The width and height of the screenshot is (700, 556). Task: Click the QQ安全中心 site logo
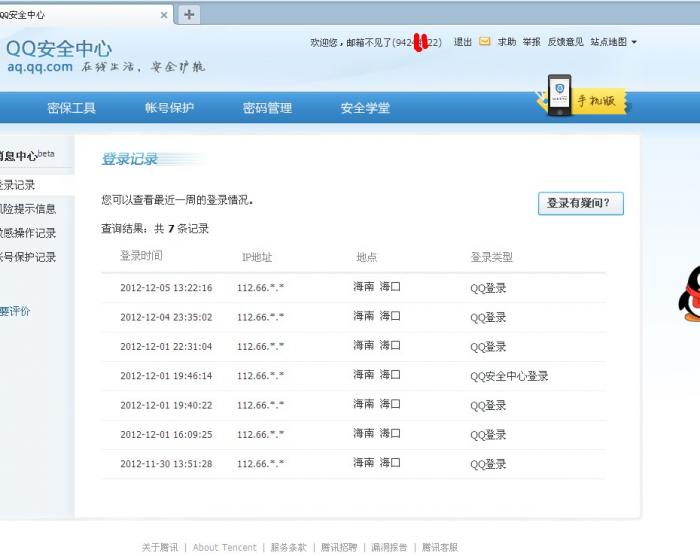click(x=59, y=48)
